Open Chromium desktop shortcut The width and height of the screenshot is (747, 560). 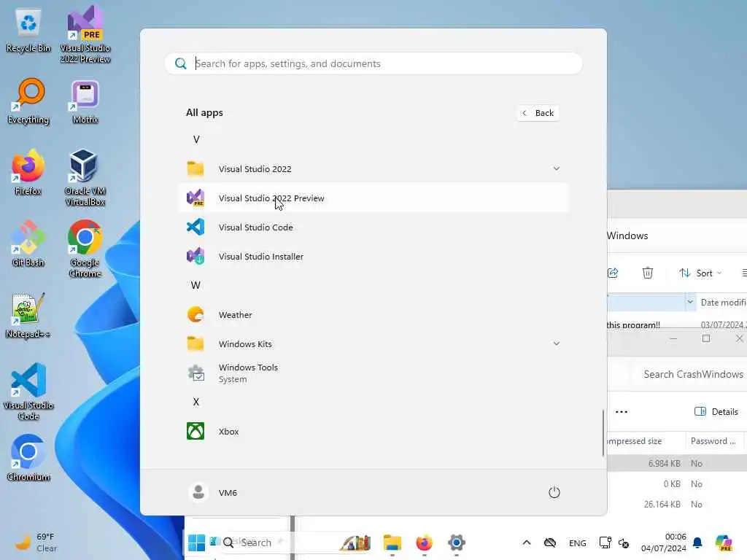pos(28,458)
